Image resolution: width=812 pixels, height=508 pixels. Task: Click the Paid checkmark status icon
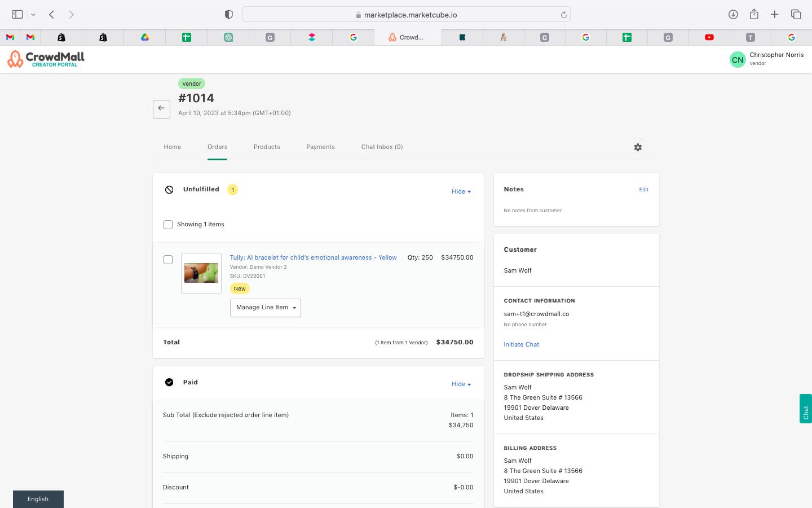(x=169, y=382)
